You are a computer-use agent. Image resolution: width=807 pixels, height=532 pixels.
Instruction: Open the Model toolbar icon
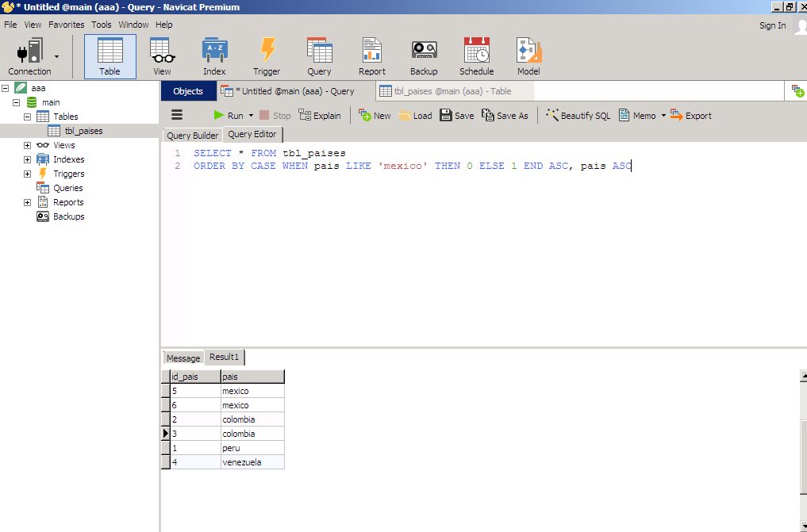click(528, 57)
